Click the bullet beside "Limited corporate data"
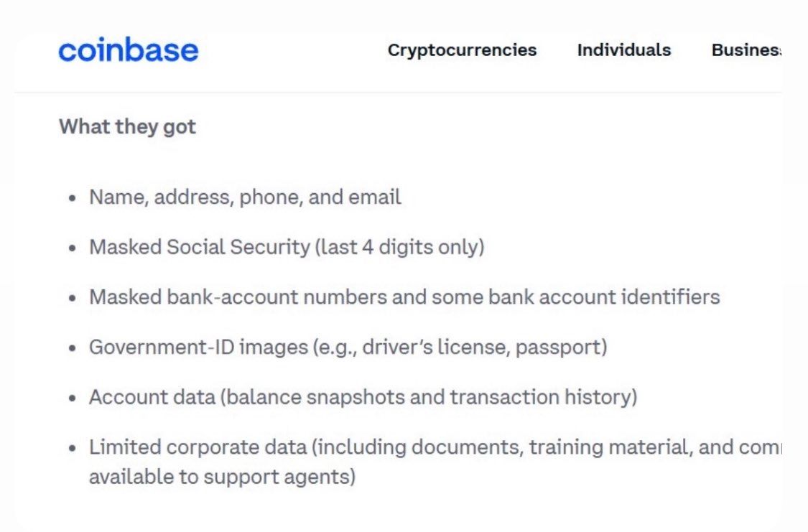This screenshot has width=808, height=532. [72, 448]
